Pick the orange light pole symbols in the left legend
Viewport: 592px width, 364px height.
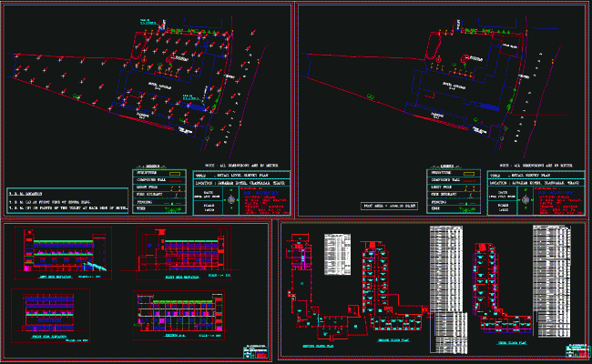point(175,187)
